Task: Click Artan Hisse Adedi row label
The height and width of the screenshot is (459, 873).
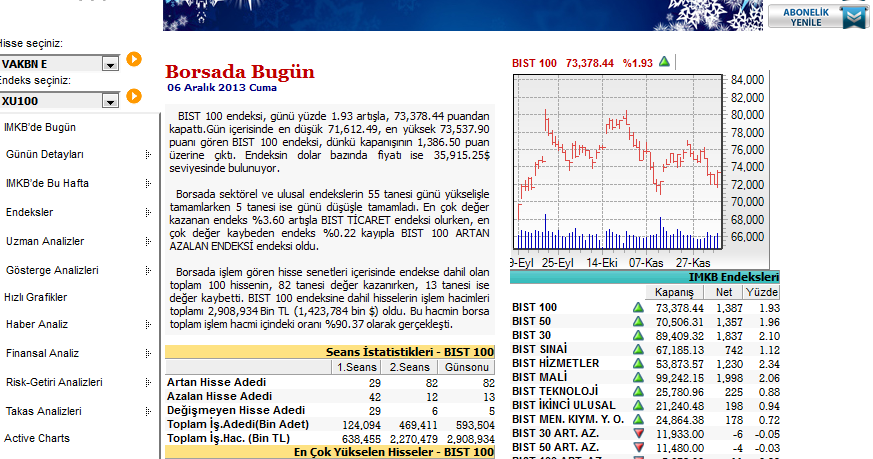Action: [217, 383]
